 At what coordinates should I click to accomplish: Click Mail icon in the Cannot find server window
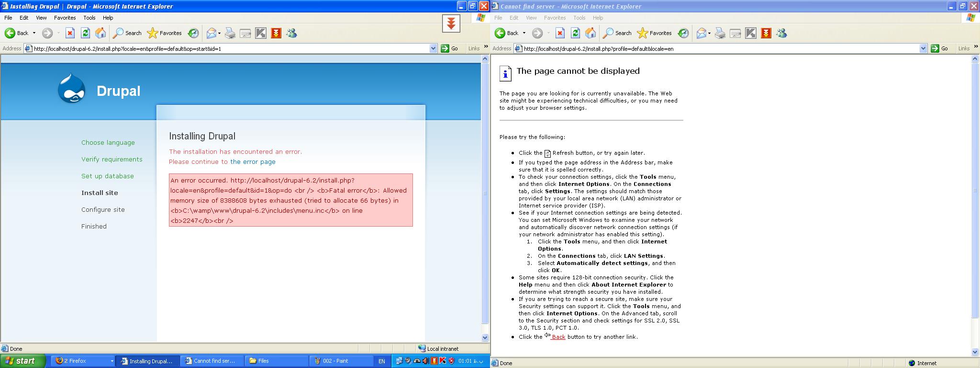coord(701,33)
